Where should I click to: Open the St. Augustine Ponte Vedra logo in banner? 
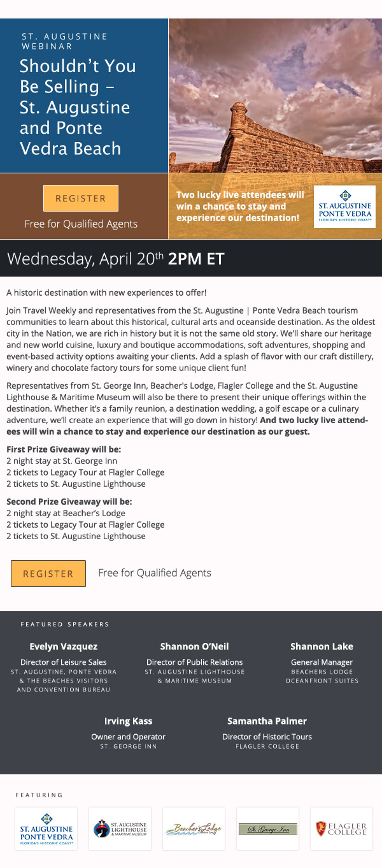(x=344, y=207)
